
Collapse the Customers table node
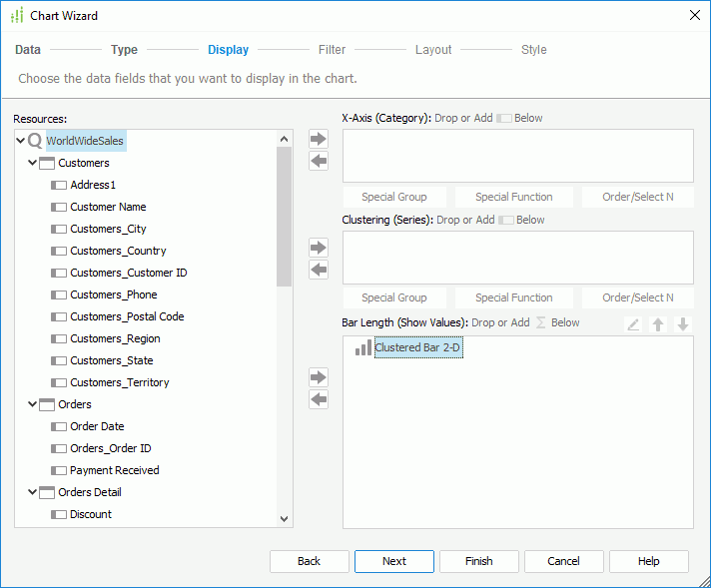(x=33, y=163)
